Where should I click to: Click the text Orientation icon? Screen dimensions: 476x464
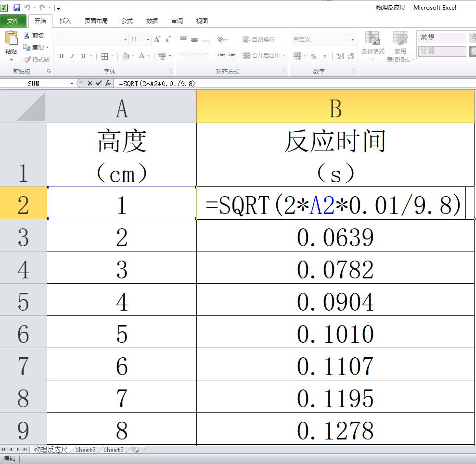point(221,40)
